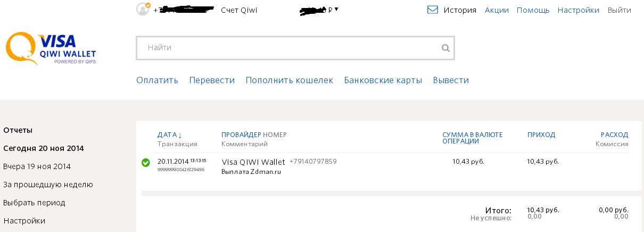Click Выбрать период in the sidebar
The width and height of the screenshot is (644, 232).
34,203
